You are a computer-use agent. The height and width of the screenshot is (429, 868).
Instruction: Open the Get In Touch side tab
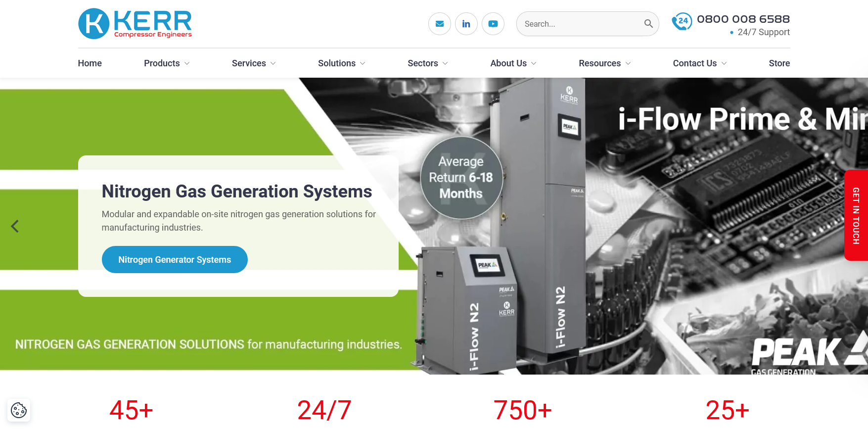[x=856, y=215]
